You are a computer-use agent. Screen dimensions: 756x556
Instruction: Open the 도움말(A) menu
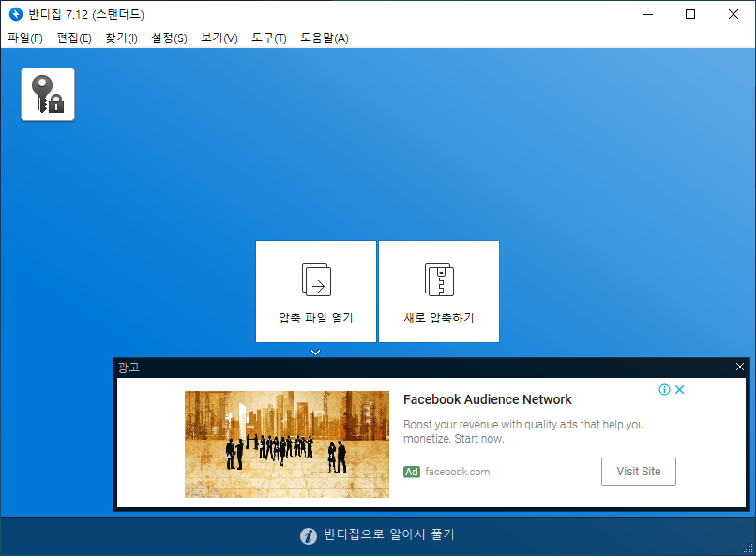(x=325, y=38)
